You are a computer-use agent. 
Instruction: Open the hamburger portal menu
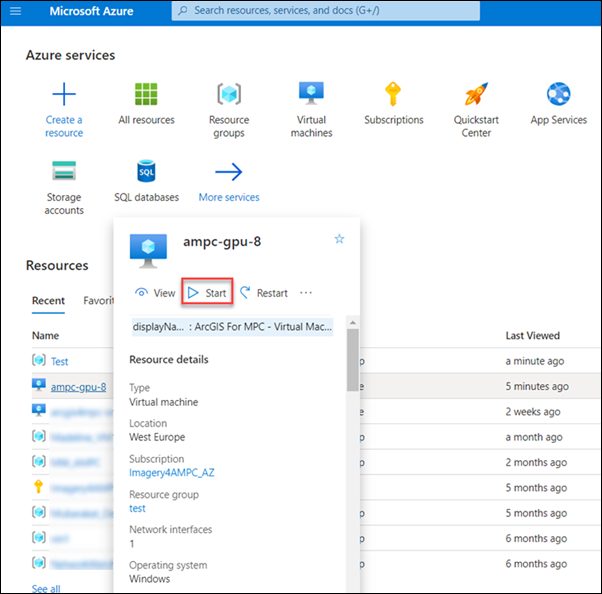[x=15, y=11]
